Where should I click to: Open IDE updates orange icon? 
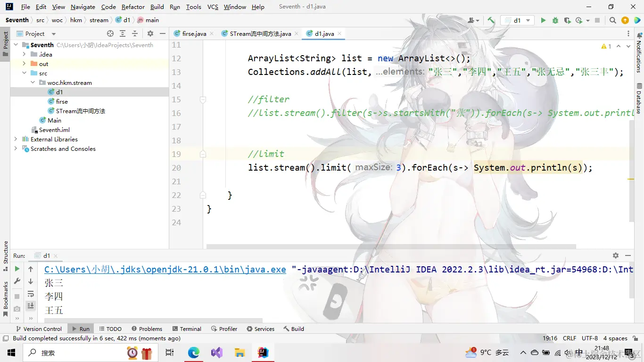click(x=625, y=20)
